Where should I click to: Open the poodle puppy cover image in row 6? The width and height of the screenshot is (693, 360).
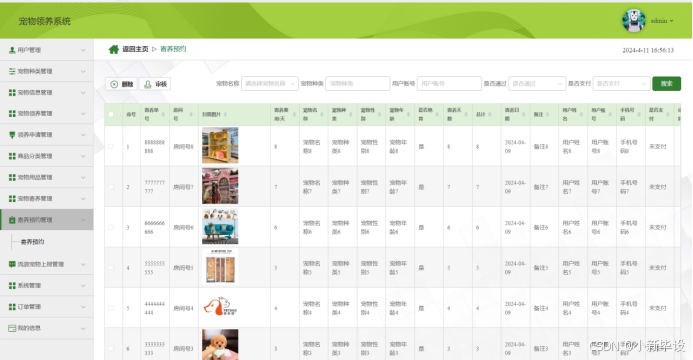tap(220, 345)
